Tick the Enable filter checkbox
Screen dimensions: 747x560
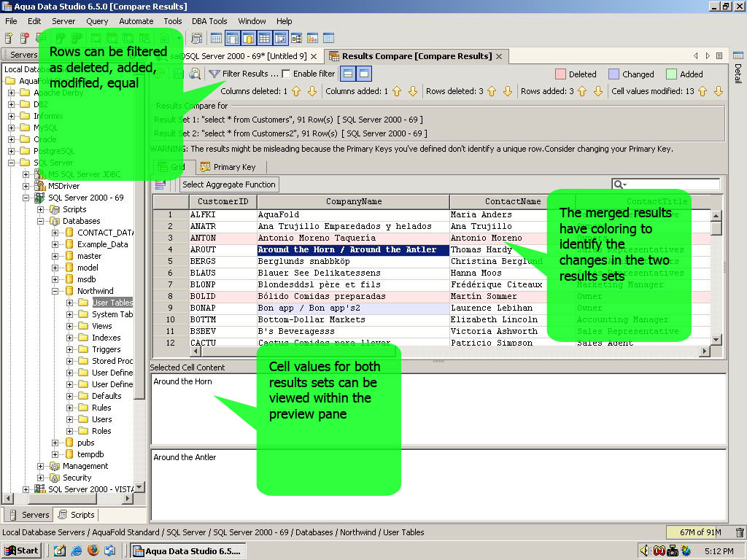(286, 74)
